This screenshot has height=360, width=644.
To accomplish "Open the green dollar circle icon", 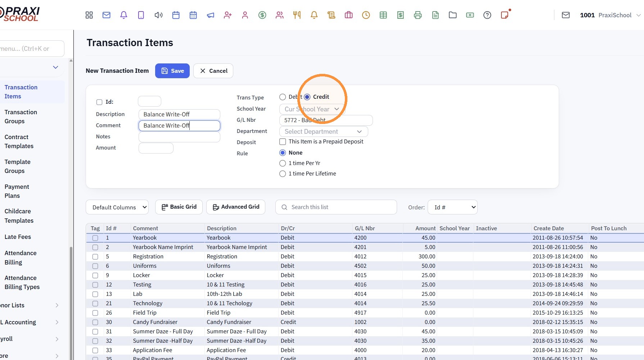I will [x=262, y=15].
